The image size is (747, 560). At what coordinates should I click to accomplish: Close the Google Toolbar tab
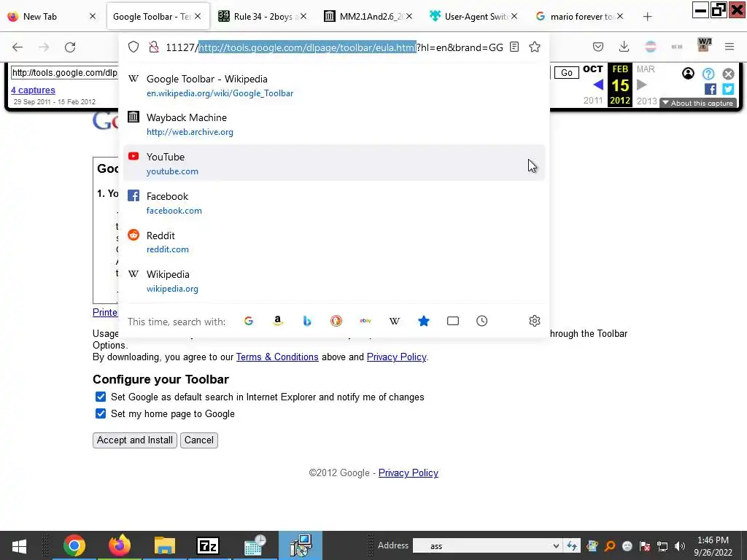coord(198,17)
